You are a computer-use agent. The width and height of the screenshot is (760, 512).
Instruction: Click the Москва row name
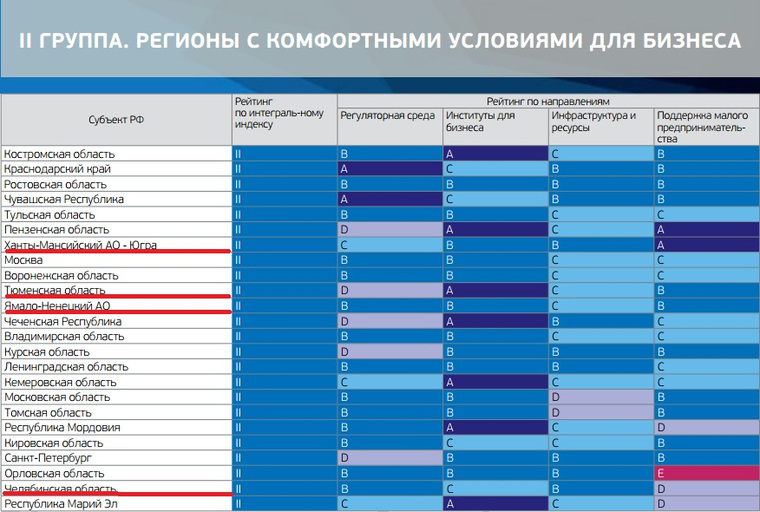point(23,260)
